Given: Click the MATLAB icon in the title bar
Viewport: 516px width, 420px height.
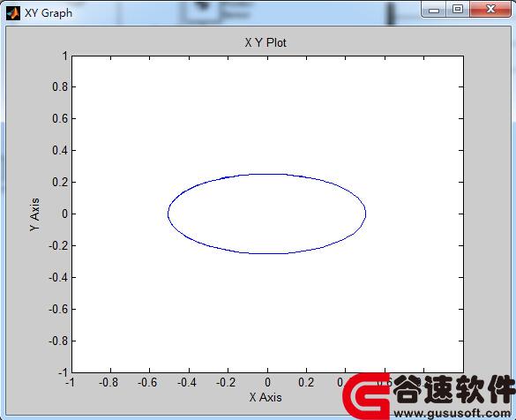Looking at the screenshot, I should pos(13,13).
